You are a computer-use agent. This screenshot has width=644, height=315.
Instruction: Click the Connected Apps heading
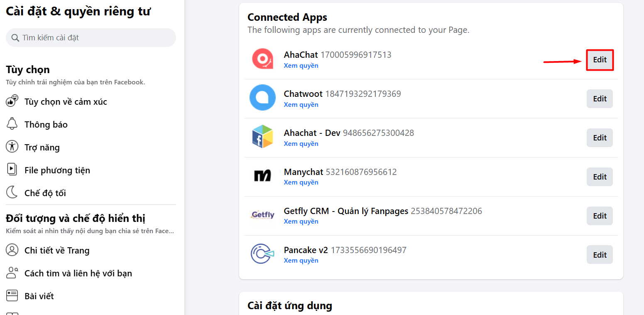click(287, 17)
